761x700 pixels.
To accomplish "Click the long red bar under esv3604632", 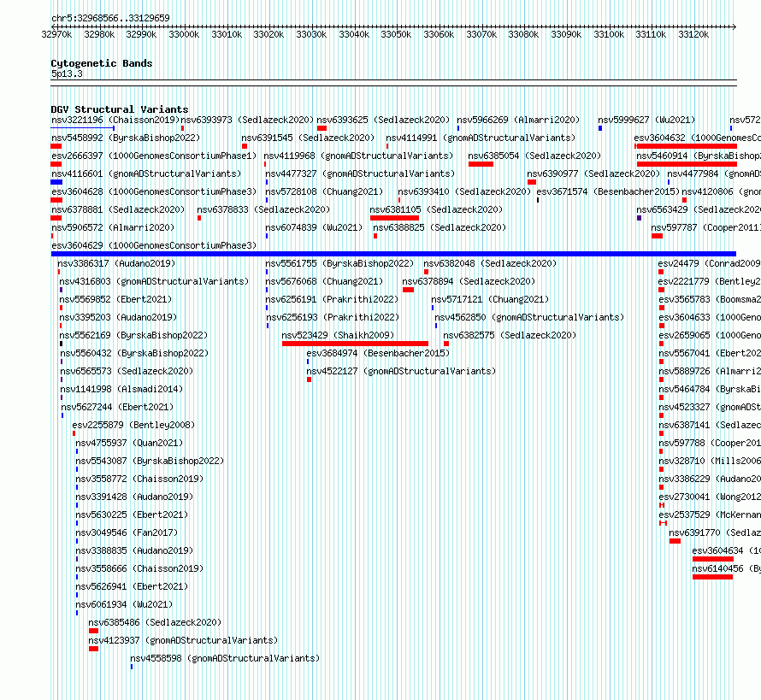I will [686, 146].
